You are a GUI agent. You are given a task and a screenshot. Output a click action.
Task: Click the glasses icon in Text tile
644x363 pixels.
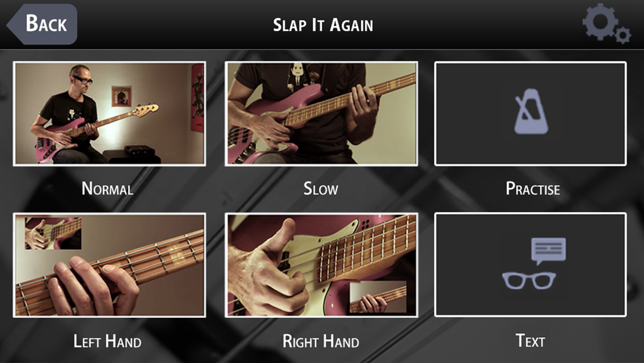pos(529,280)
